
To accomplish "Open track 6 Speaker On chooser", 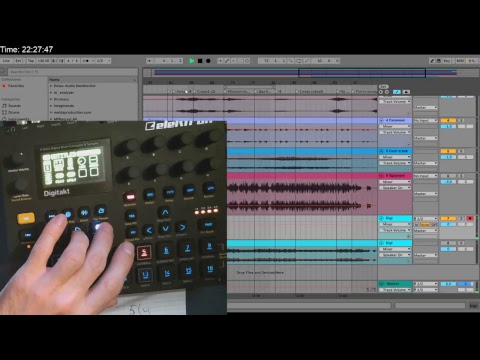I will coord(395,188).
